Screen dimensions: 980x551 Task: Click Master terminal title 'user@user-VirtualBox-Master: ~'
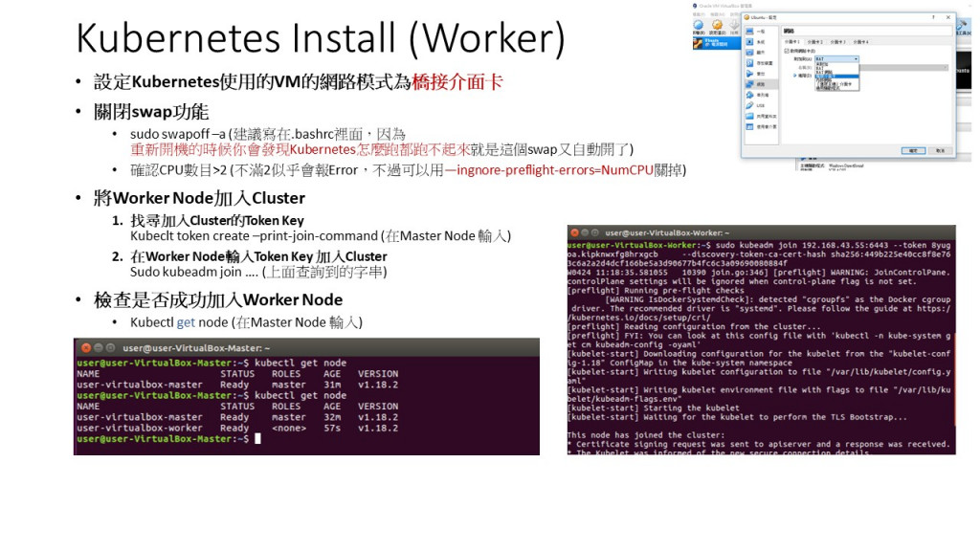(196, 348)
